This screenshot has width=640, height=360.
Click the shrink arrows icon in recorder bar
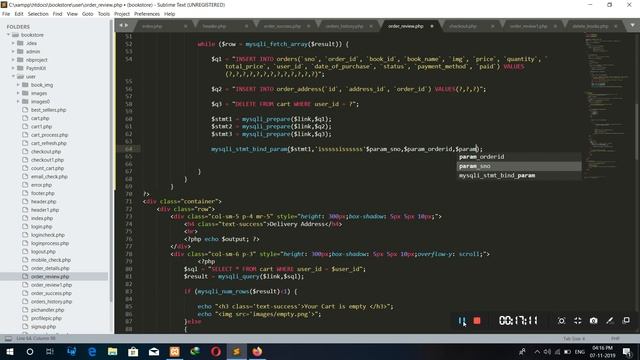click(x=578, y=321)
